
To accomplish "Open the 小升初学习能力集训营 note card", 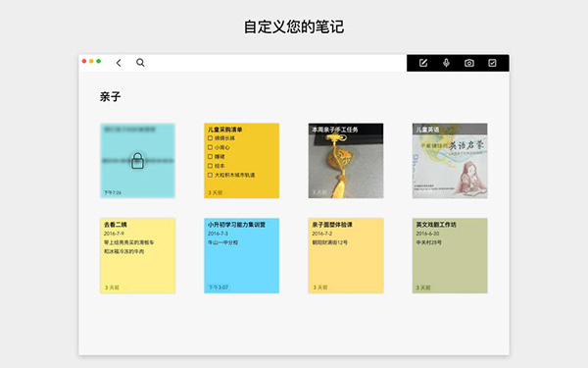I will [241, 256].
